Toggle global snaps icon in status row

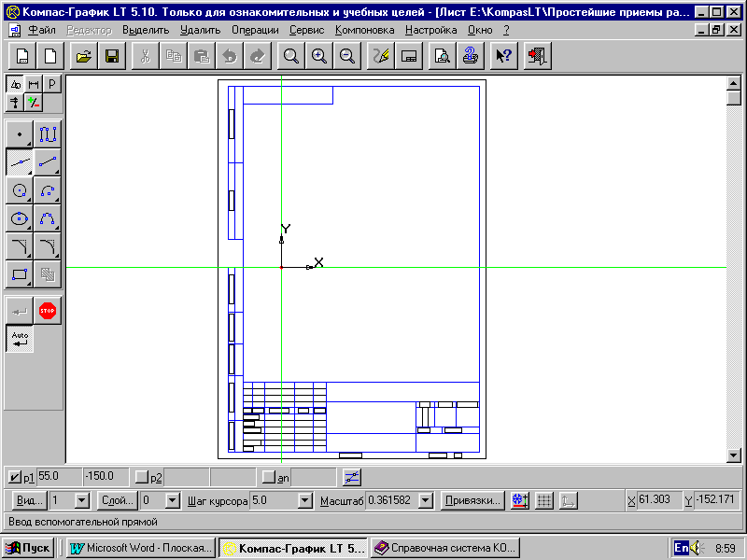(x=520, y=500)
